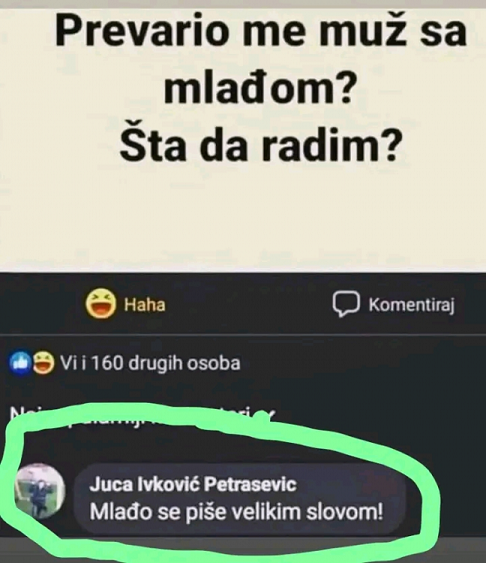Click the "Šta da radim?" line in post
486x563 pixels.
point(260,144)
